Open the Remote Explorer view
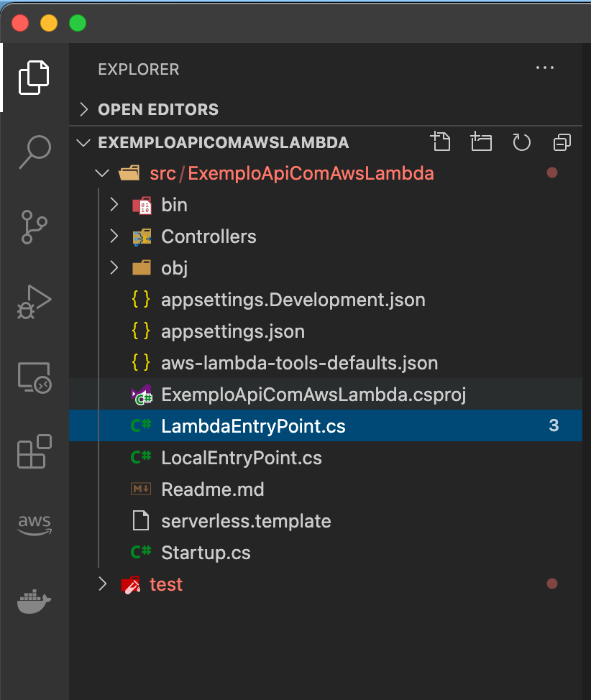Viewport: 591px width, 700px height. pos(34,377)
